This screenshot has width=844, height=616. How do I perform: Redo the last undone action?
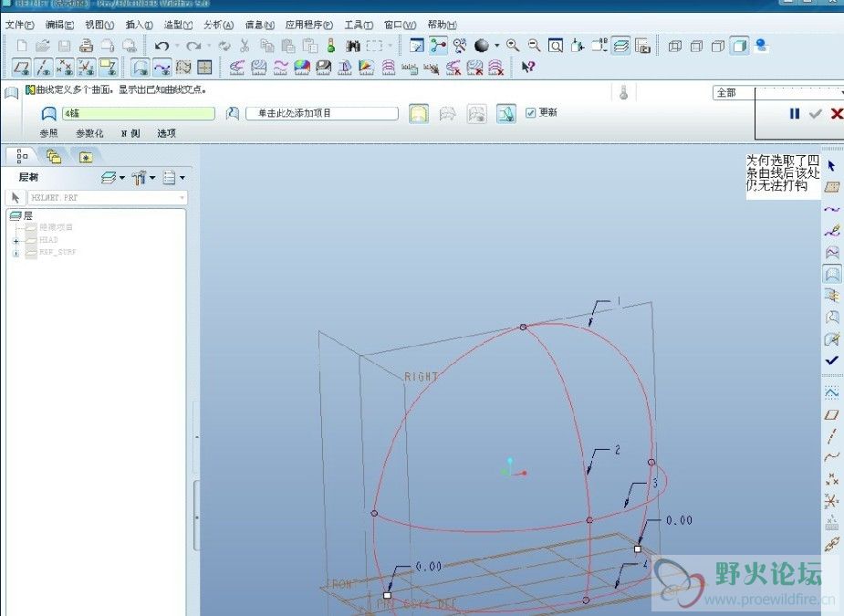click(x=193, y=47)
